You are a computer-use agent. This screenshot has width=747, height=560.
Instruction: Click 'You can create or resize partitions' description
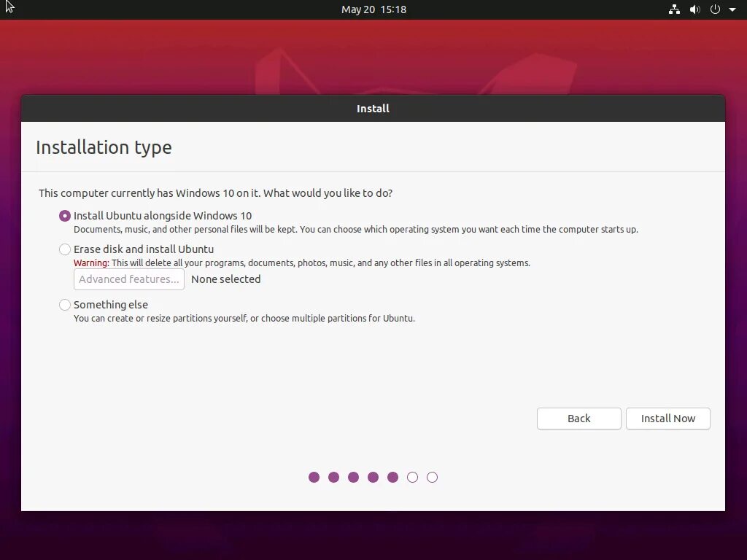pyautogui.click(x=244, y=319)
